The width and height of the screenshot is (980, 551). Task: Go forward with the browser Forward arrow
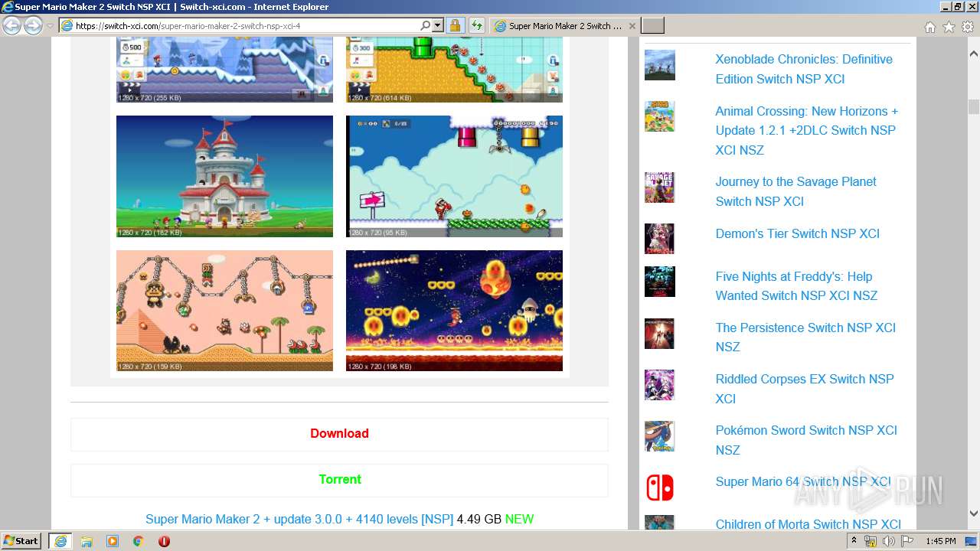(x=33, y=26)
